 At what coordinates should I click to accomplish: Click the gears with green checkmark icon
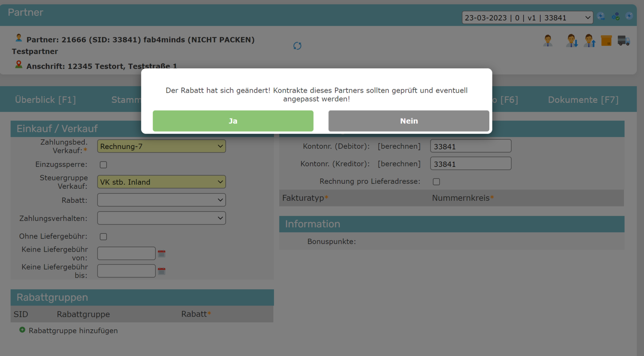tap(616, 17)
